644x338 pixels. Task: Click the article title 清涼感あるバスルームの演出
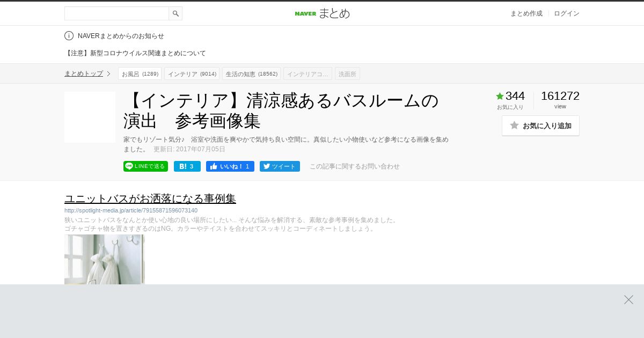(281, 111)
